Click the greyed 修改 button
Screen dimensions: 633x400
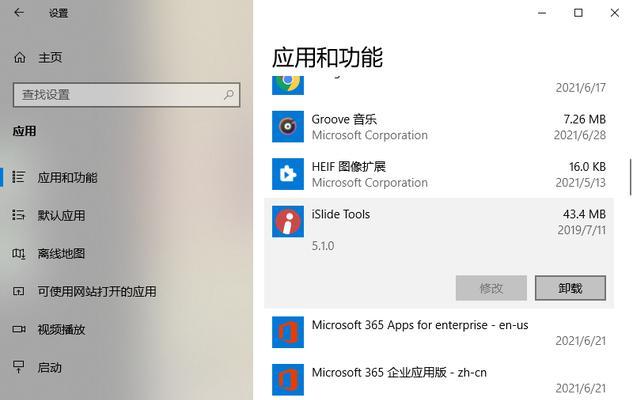pyautogui.click(x=491, y=288)
